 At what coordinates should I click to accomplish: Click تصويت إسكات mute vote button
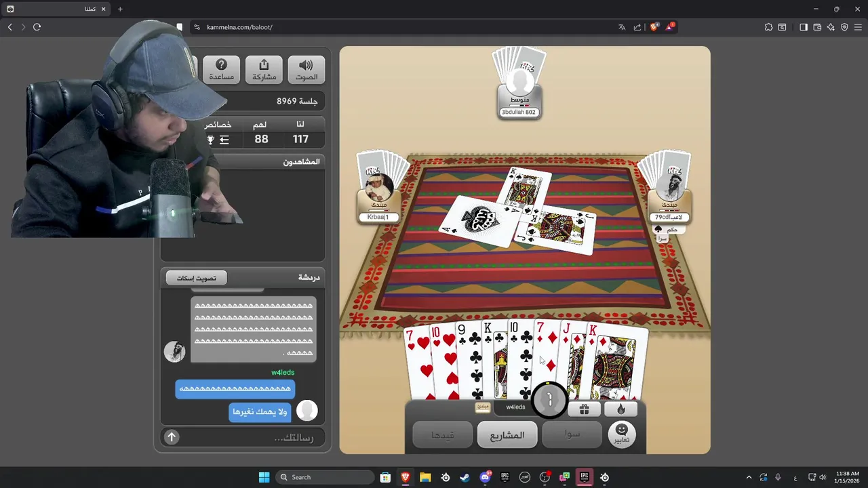(197, 278)
